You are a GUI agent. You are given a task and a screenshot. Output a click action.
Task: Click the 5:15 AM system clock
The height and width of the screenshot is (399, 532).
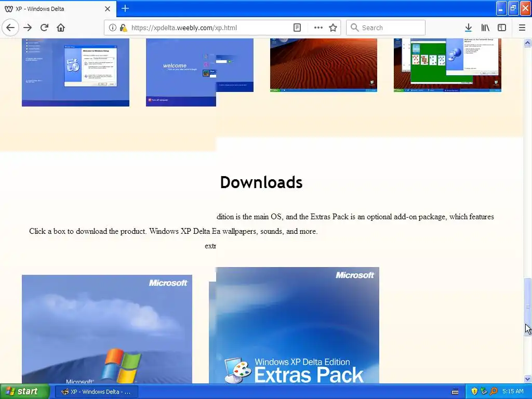[513, 392]
